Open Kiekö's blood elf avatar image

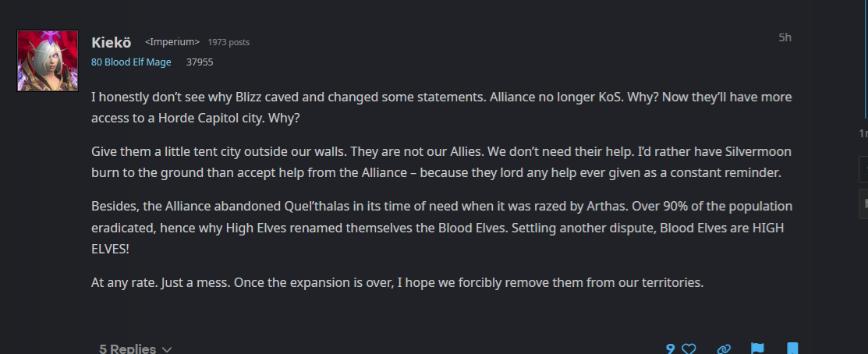pyautogui.click(x=48, y=61)
